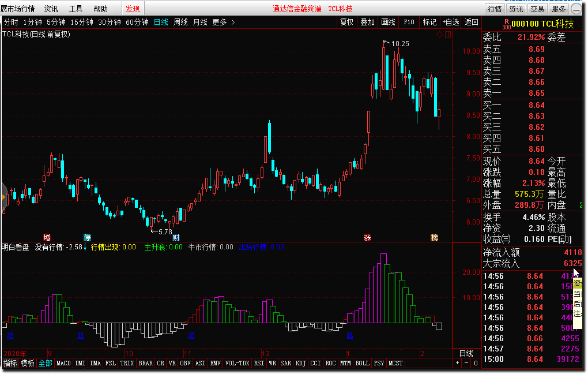The image size is (588, 374).
Task: Click the 000100 TCL科技 stock title
Action: click(542, 24)
